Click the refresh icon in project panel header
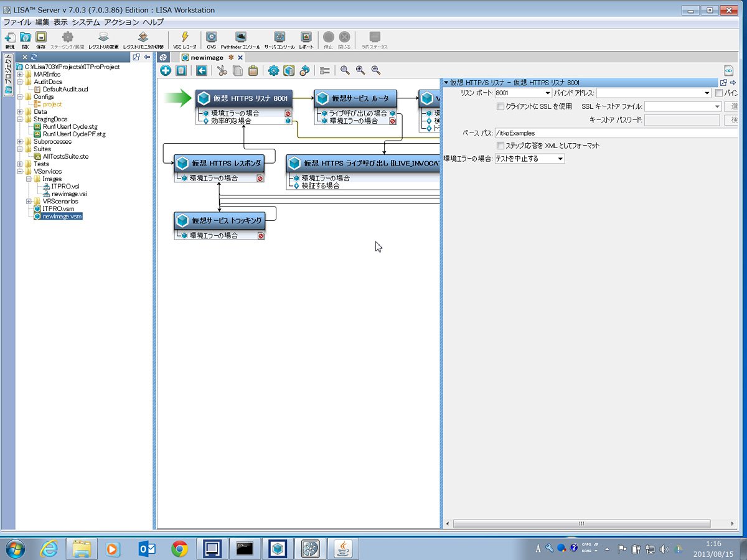The width and height of the screenshot is (747, 560). [34, 57]
